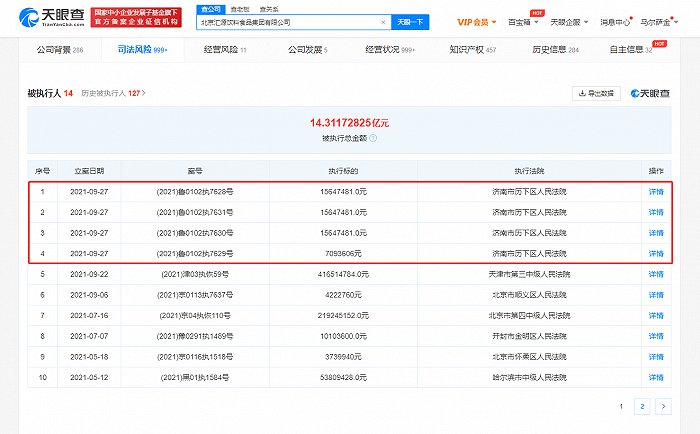Click the 案号 column header
The height and width of the screenshot is (434, 700).
[x=195, y=171]
